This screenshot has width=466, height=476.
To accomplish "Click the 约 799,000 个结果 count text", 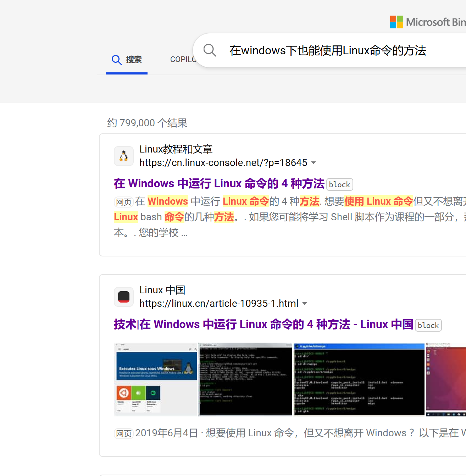I will pyautogui.click(x=147, y=123).
